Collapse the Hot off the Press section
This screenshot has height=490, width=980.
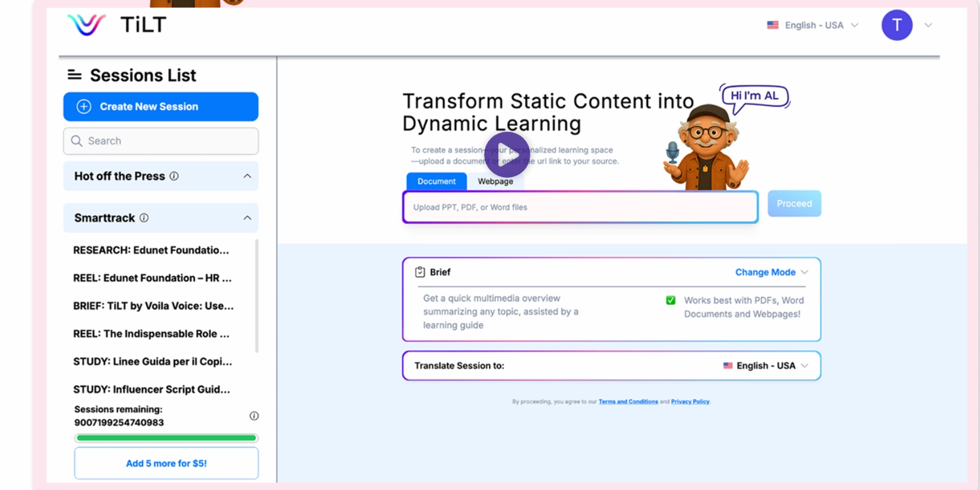coord(247,176)
